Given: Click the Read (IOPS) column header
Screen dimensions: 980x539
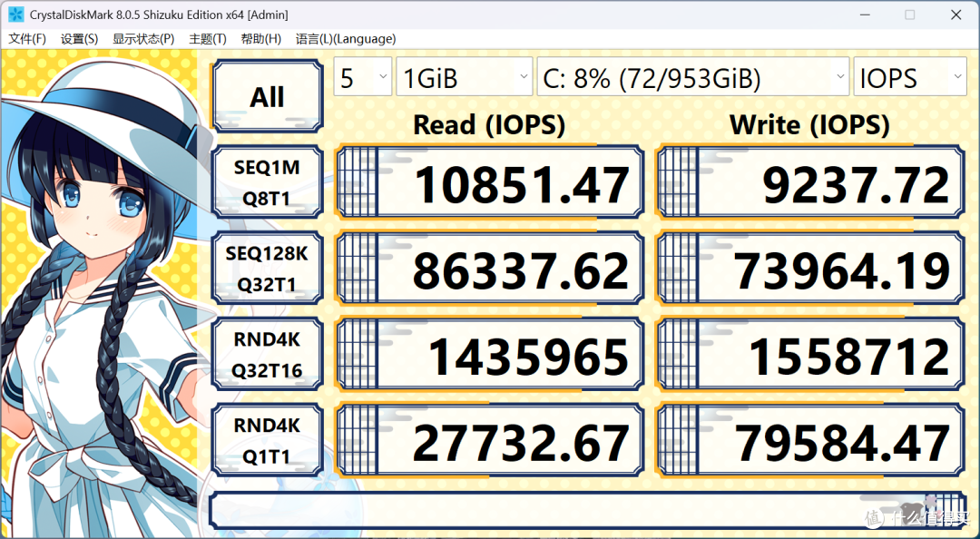Looking at the screenshot, I should (489, 125).
